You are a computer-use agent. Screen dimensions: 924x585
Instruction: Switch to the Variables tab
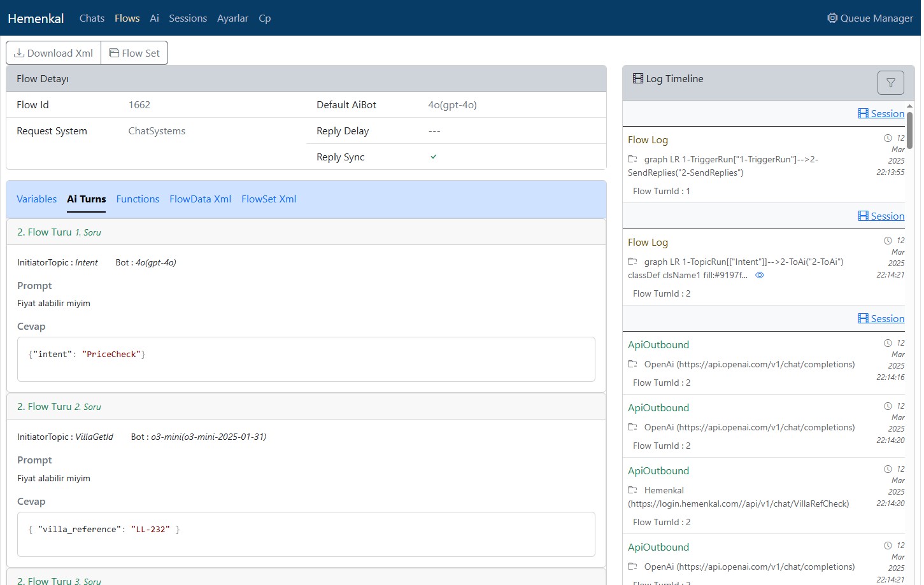[x=36, y=199]
